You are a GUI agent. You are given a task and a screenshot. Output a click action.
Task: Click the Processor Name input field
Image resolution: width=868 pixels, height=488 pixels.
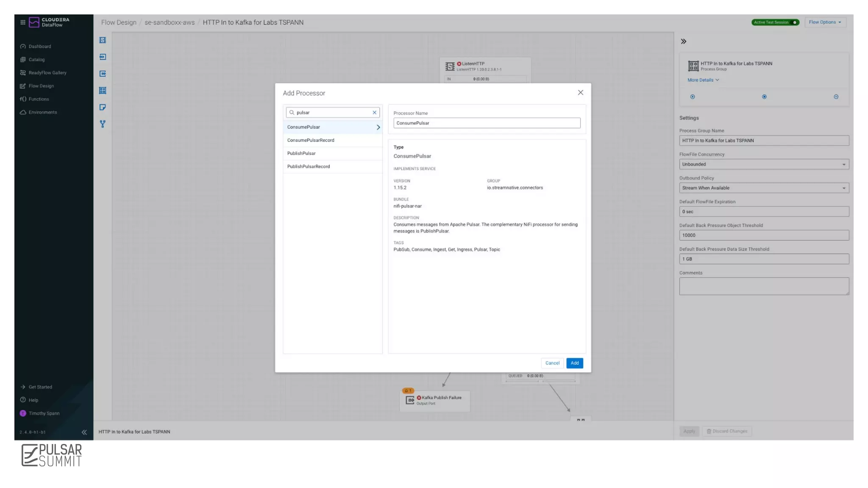[x=487, y=123]
